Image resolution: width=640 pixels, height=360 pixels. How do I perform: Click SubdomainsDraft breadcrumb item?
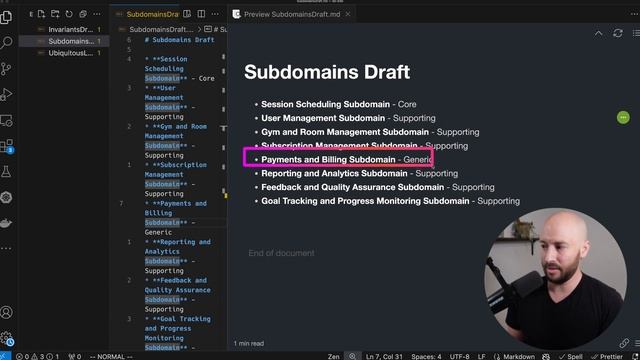coord(160,29)
